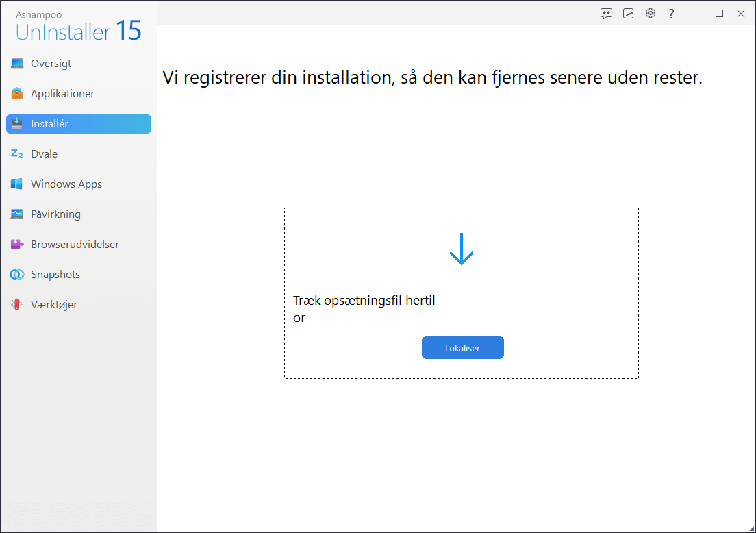
Task: Minimize the UnInstaller window
Action: click(x=696, y=14)
